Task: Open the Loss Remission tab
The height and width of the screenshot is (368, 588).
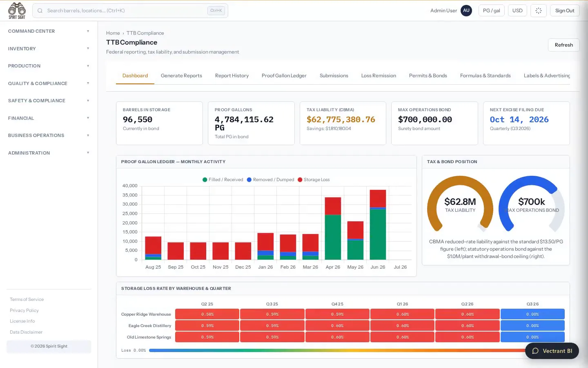Action: click(379, 76)
